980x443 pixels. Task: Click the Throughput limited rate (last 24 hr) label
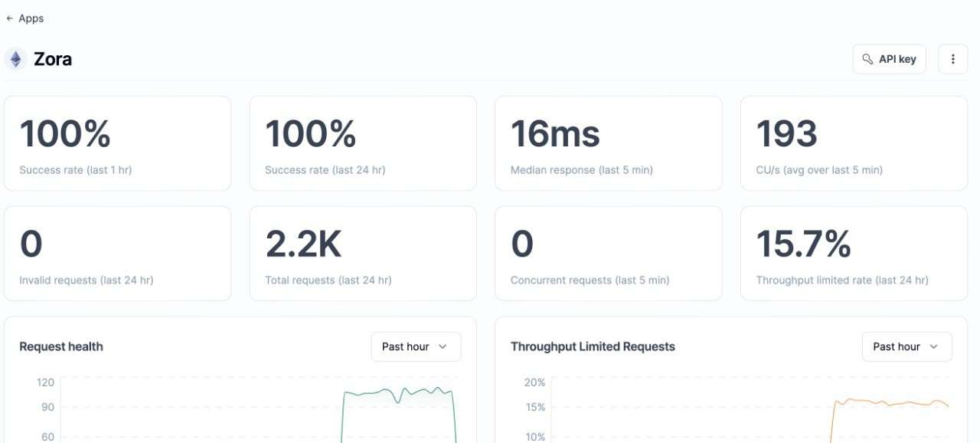(x=842, y=281)
